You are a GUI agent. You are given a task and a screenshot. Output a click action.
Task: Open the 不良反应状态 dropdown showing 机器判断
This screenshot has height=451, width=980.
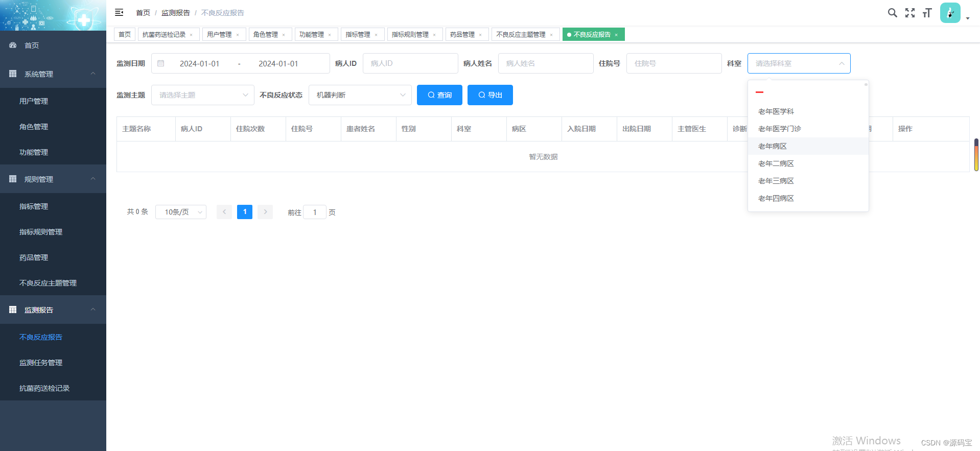coord(360,95)
